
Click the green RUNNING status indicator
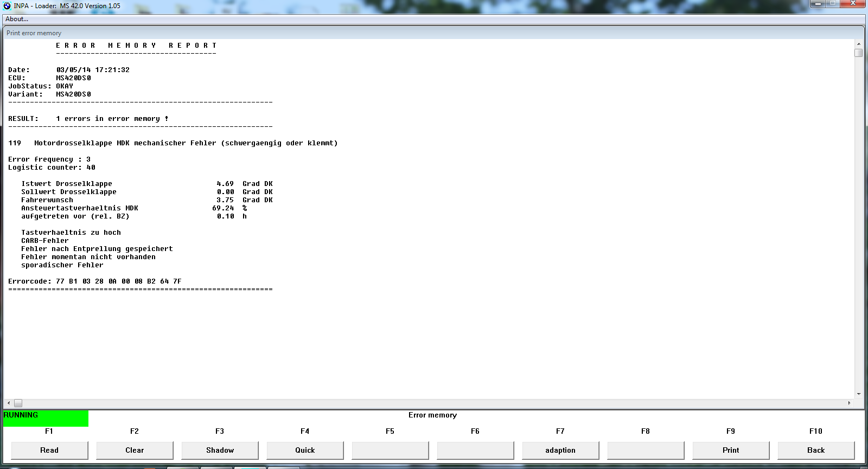click(x=46, y=418)
